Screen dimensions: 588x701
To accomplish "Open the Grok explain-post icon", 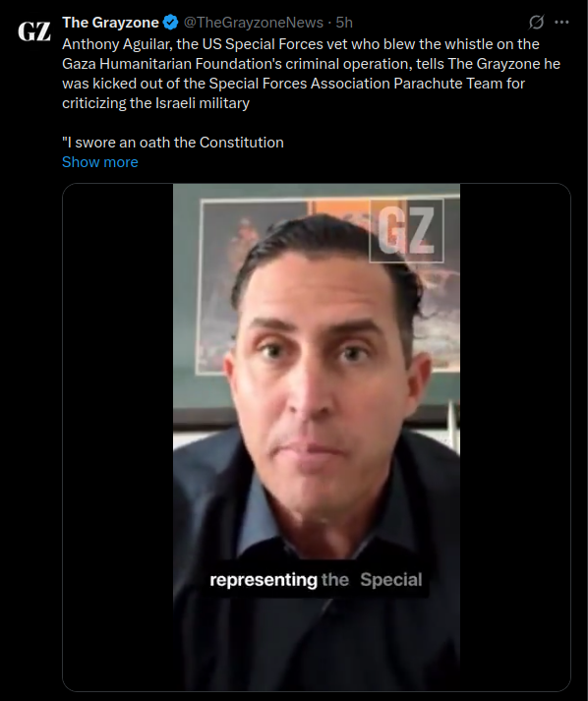I will click(536, 22).
